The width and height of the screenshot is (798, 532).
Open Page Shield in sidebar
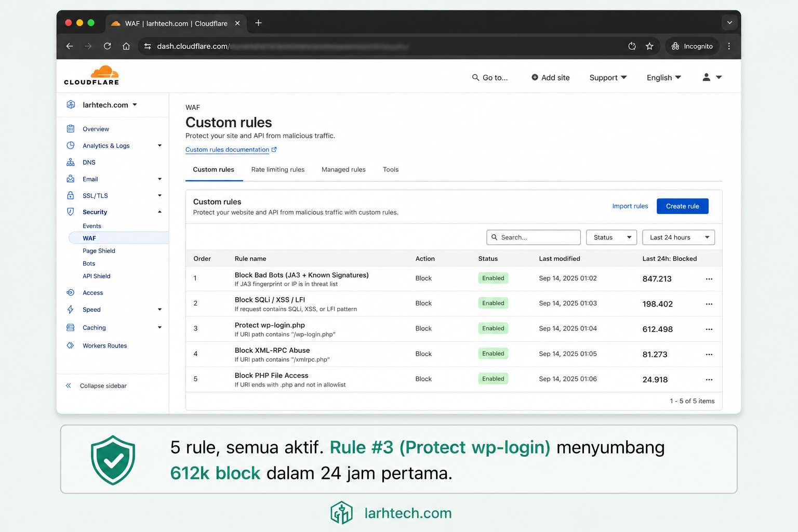click(x=99, y=250)
